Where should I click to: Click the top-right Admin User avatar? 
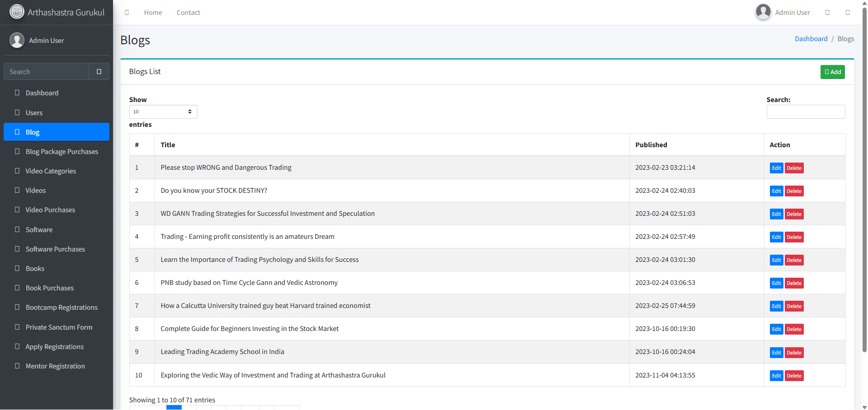point(763,12)
